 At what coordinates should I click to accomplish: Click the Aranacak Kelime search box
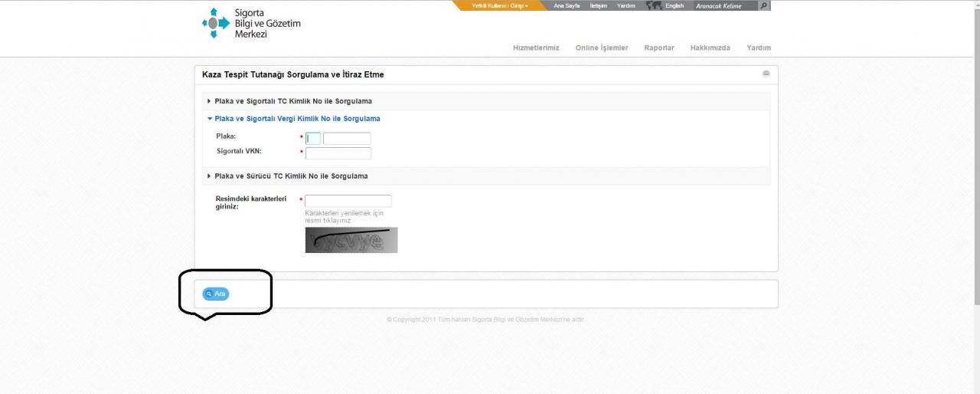[724, 5]
